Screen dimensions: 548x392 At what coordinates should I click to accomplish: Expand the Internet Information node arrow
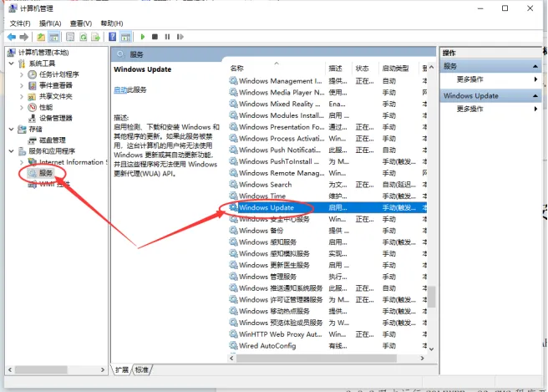[x=22, y=162]
